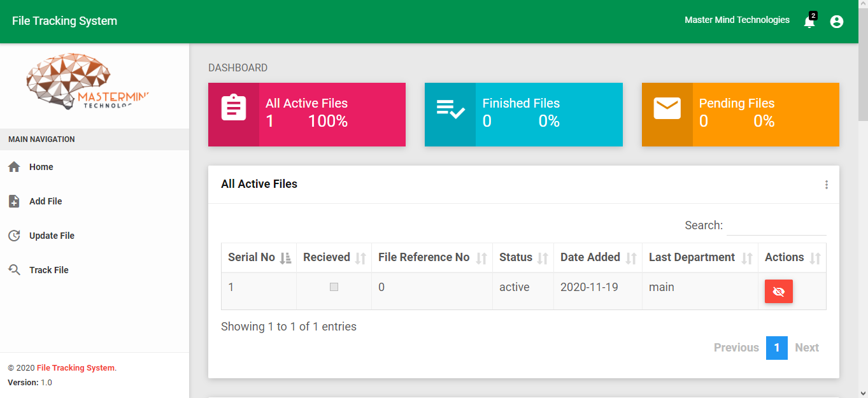Click the File Tracking System footer link
868x398 pixels.
pos(76,368)
